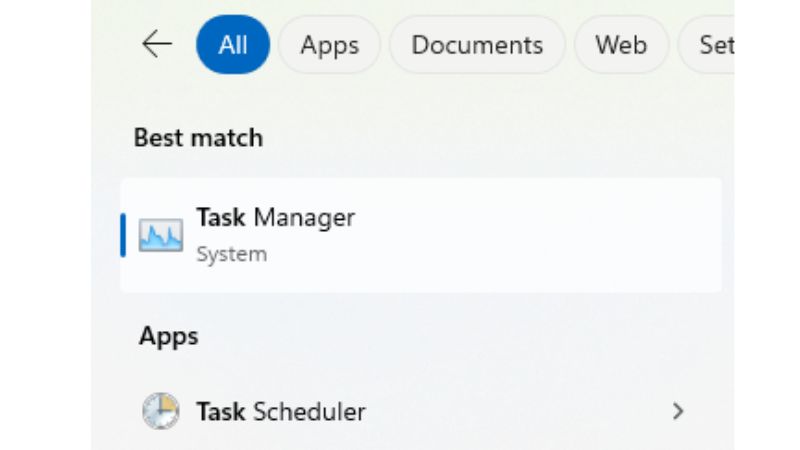Click the Best match heading
The width and height of the screenshot is (800, 450).
point(198,138)
